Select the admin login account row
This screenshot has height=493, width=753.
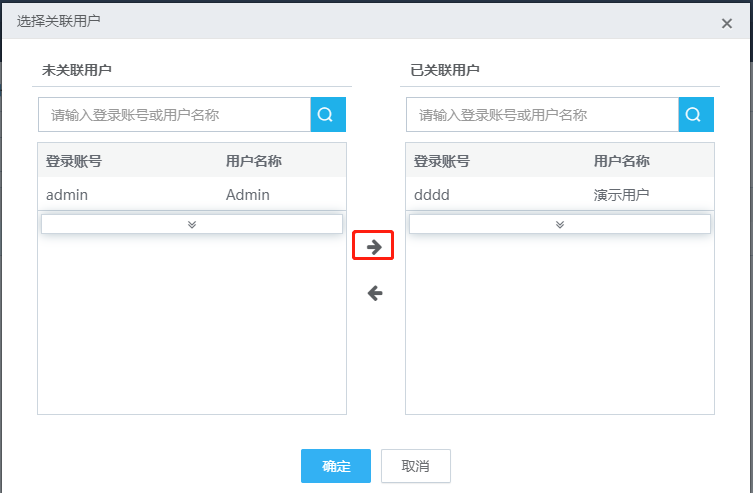click(192, 194)
